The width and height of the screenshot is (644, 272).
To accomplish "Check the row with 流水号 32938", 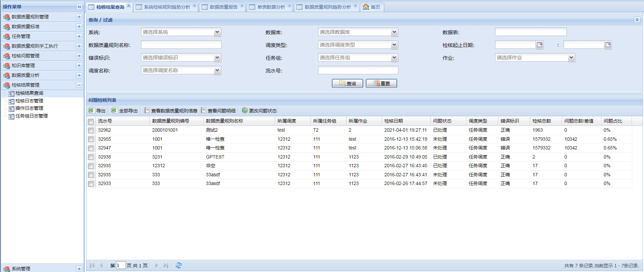I will coord(91,157).
